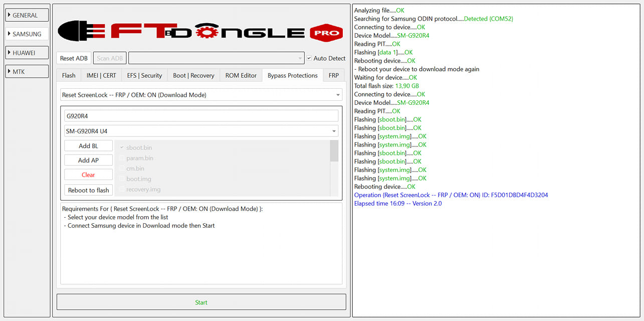Click 'Reboot your device to download mode again' line
The image size is (644, 321).
(x=416, y=69)
